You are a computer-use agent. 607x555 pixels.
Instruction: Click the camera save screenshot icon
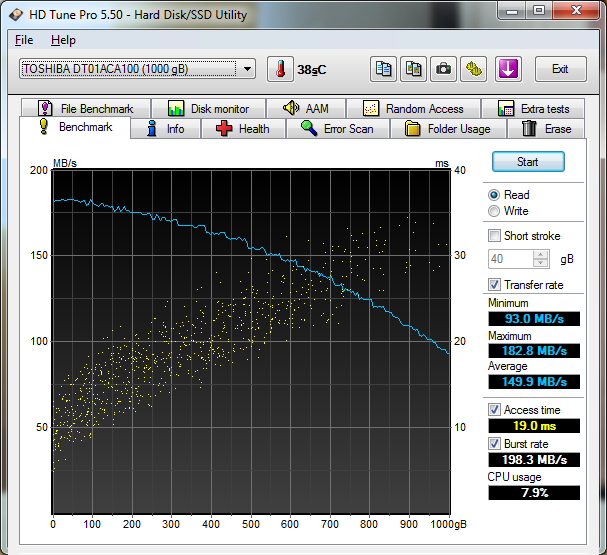click(x=443, y=69)
